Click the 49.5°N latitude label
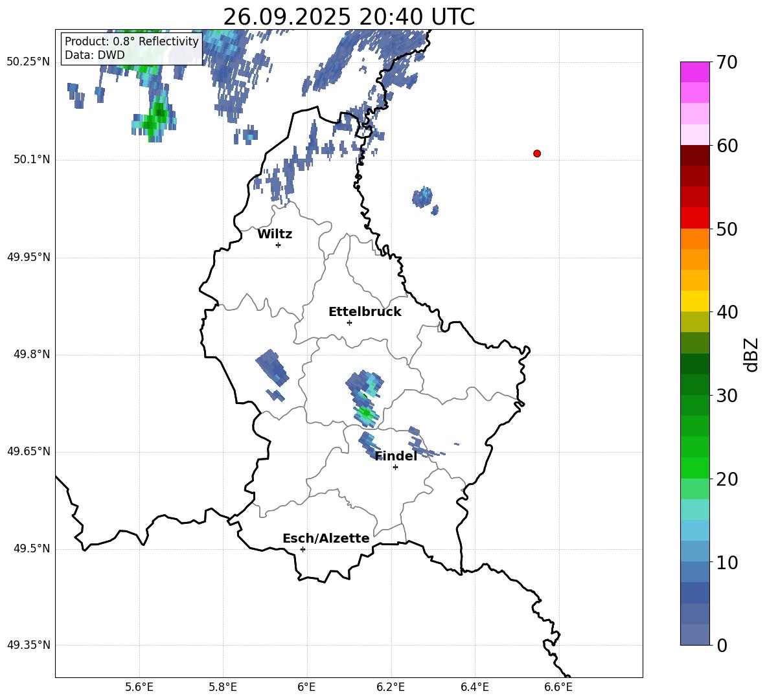 pyautogui.click(x=32, y=548)
